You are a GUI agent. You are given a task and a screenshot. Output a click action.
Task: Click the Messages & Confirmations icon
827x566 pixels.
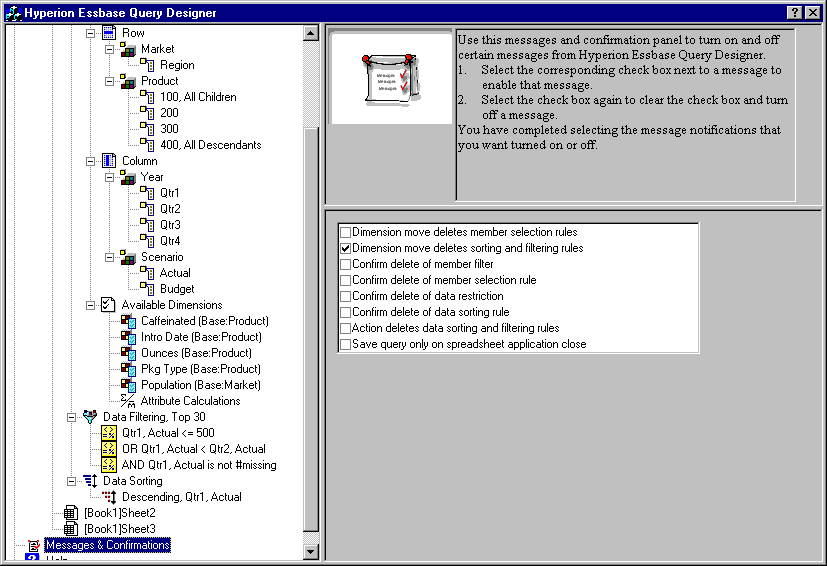33,545
